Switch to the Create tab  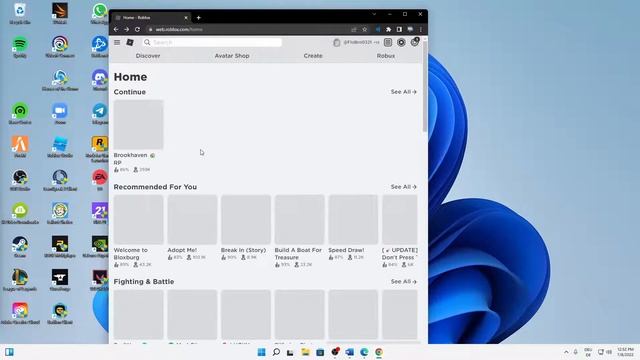pyautogui.click(x=313, y=56)
